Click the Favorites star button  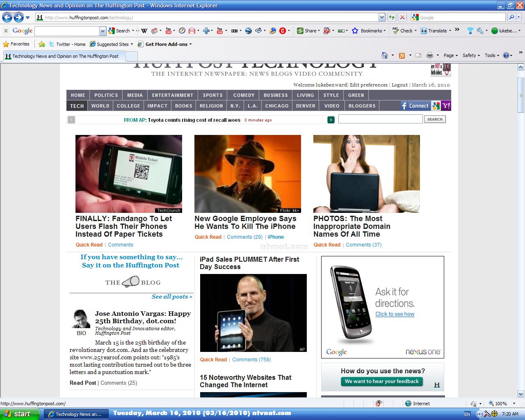(x=16, y=44)
